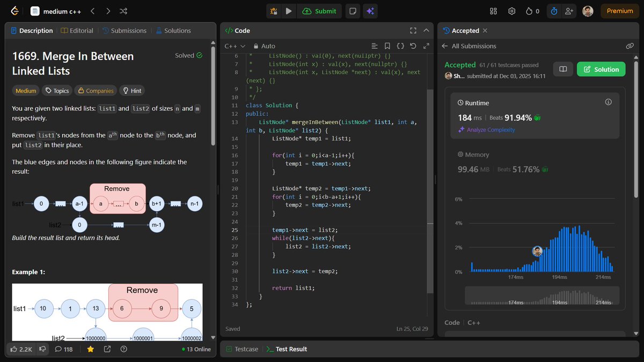
Task: Bookmark the code with the bookmark icon
Action: click(387, 46)
